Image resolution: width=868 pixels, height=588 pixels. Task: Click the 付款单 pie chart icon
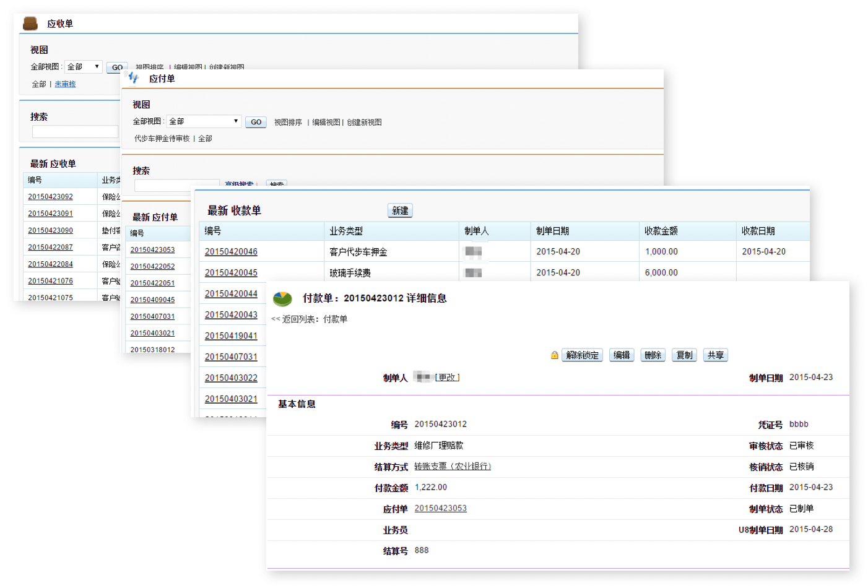[282, 299]
